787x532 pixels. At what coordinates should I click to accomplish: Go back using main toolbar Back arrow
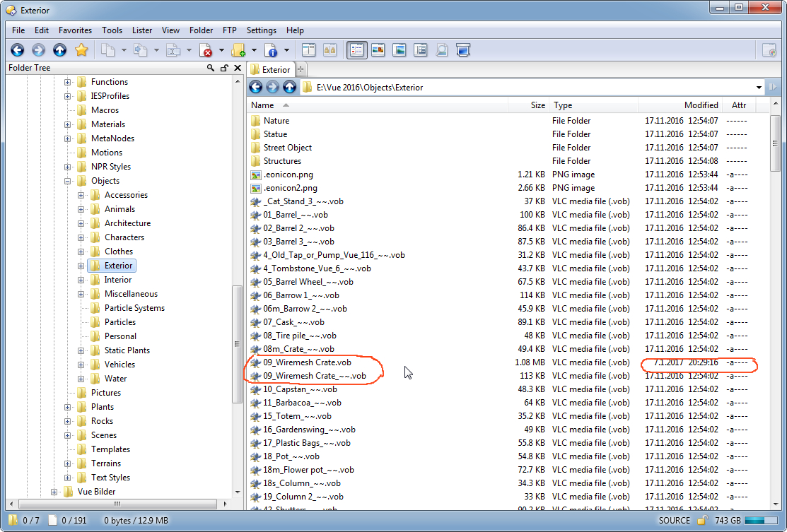point(18,50)
